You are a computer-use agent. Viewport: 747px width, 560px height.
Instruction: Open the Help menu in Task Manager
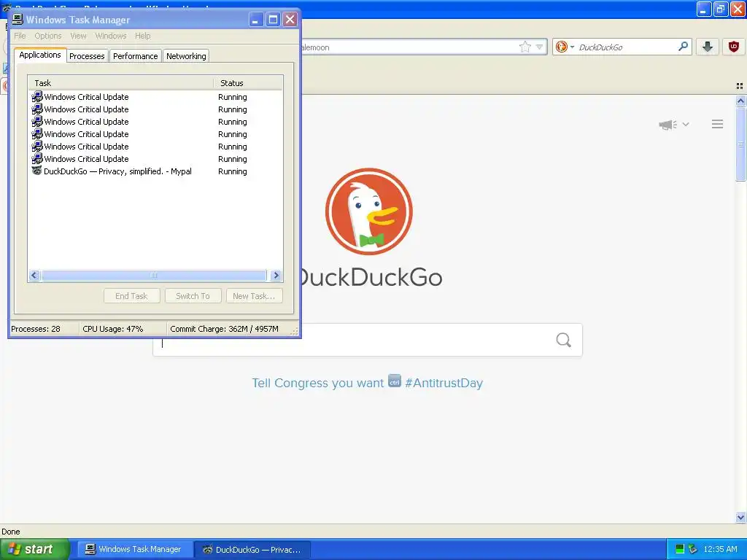pyautogui.click(x=142, y=36)
